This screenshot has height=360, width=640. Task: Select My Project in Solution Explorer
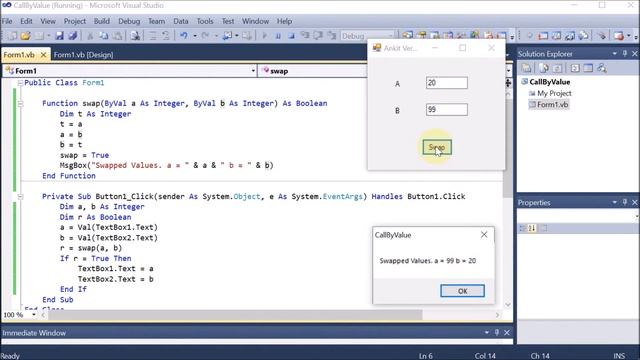click(x=554, y=93)
